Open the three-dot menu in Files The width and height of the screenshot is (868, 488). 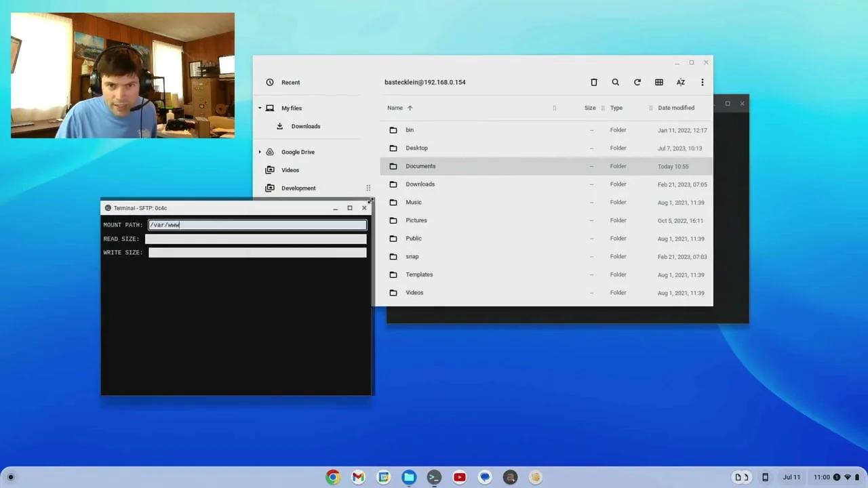(x=702, y=82)
